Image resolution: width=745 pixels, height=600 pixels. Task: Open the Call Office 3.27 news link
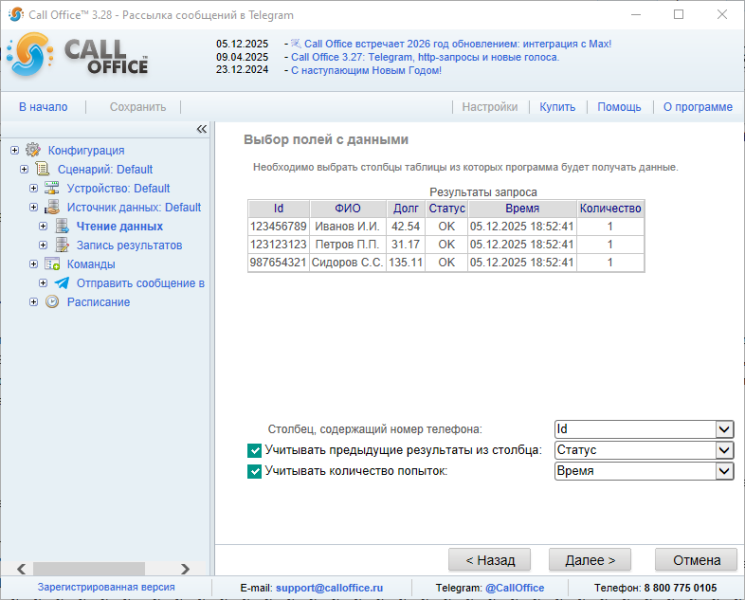425,57
